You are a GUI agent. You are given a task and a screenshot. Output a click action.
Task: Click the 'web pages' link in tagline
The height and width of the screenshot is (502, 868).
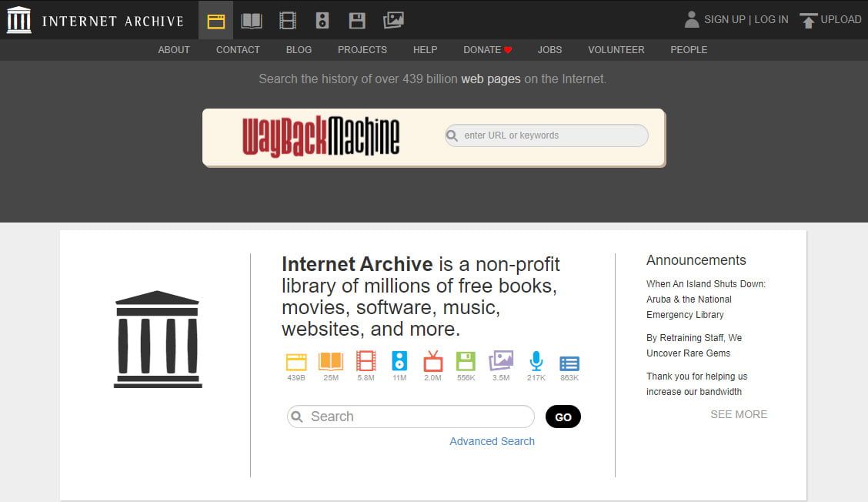tap(491, 79)
